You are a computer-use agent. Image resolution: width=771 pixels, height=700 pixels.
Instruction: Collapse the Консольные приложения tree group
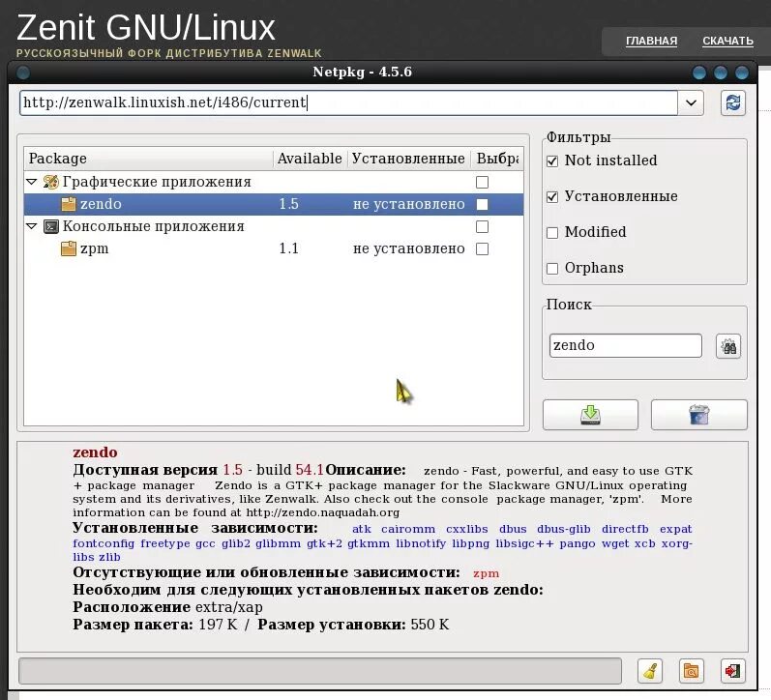pyautogui.click(x=32, y=226)
